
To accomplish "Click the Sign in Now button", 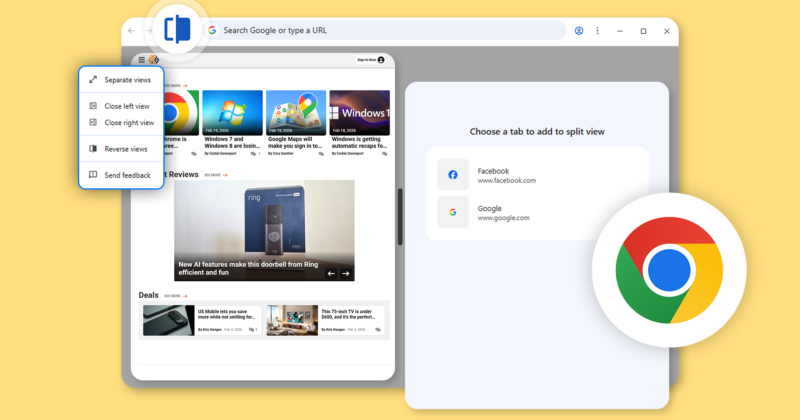I will [x=370, y=60].
